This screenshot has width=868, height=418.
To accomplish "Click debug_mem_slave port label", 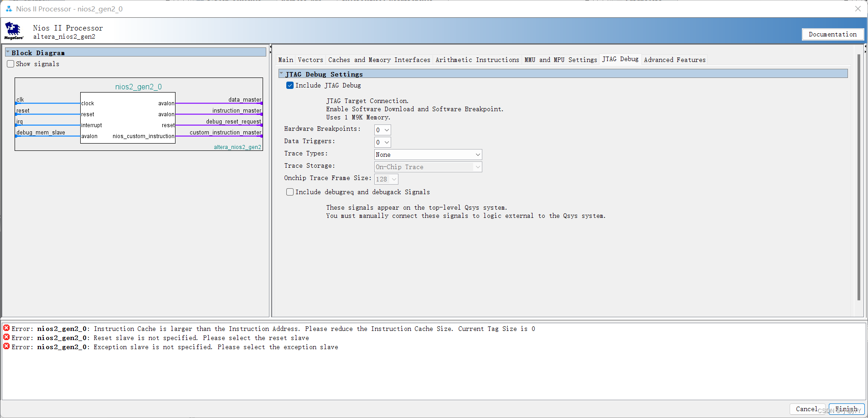I will click(41, 132).
